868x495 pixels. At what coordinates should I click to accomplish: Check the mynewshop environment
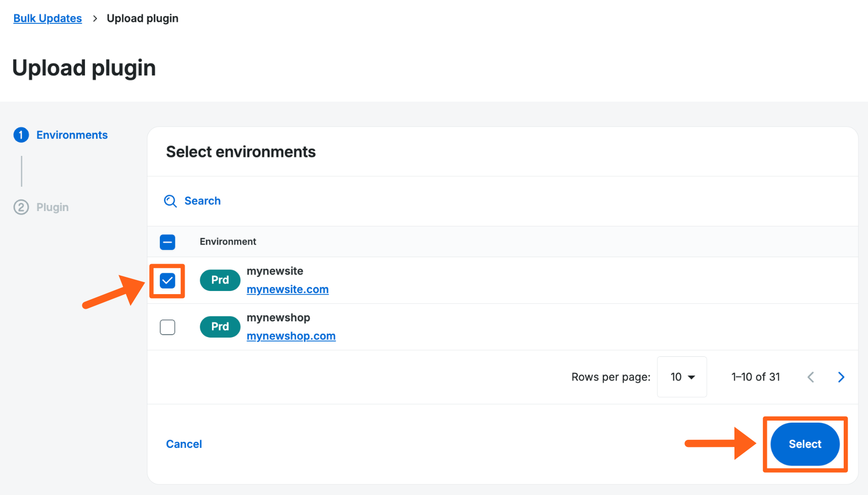[x=167, y=327]
